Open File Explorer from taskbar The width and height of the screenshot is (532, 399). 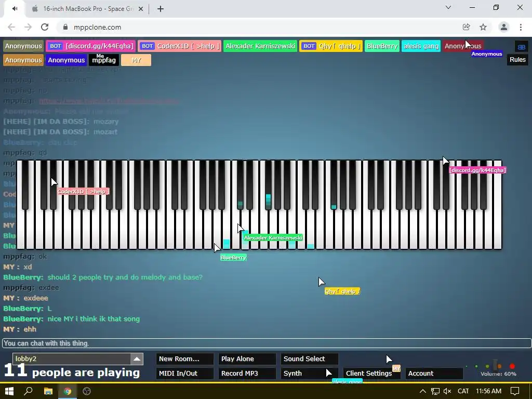coord(48,391)
